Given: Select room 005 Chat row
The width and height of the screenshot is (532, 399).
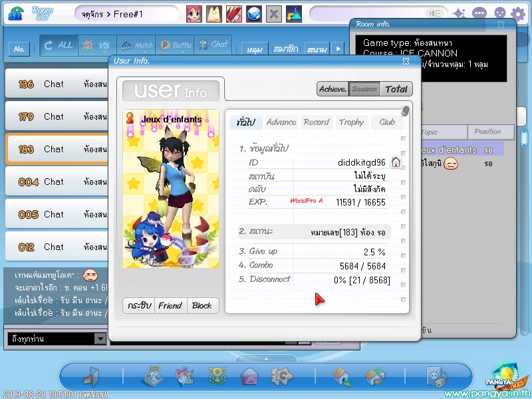Looking at the screenshot, I should pyautogui.click(x=57, y=214).
